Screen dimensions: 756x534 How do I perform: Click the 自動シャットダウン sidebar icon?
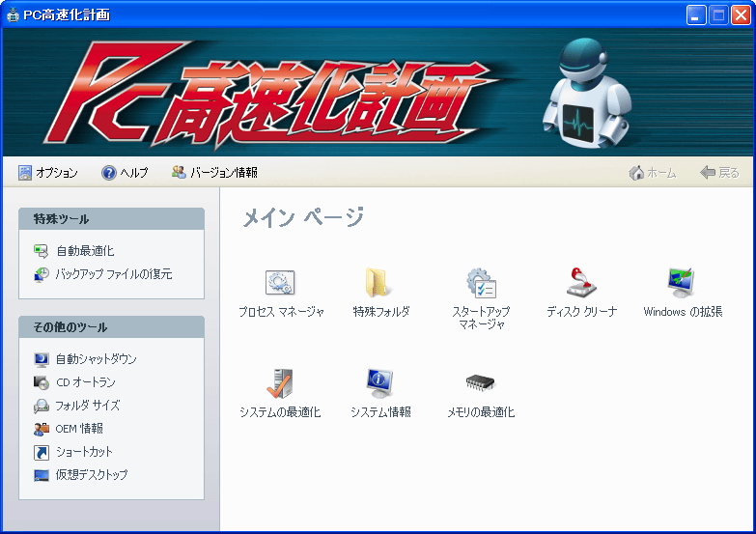click(x=41, y=359)
